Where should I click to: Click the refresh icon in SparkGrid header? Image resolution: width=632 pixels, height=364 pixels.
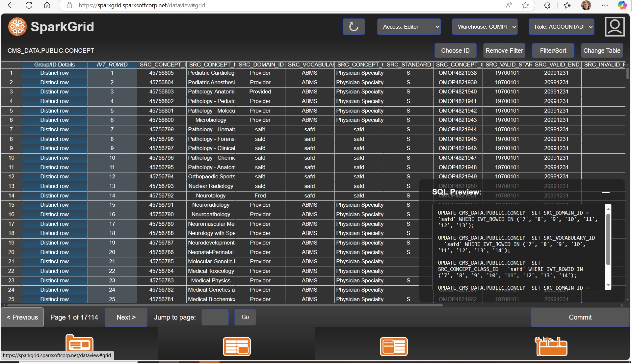(x=354, y=27)
